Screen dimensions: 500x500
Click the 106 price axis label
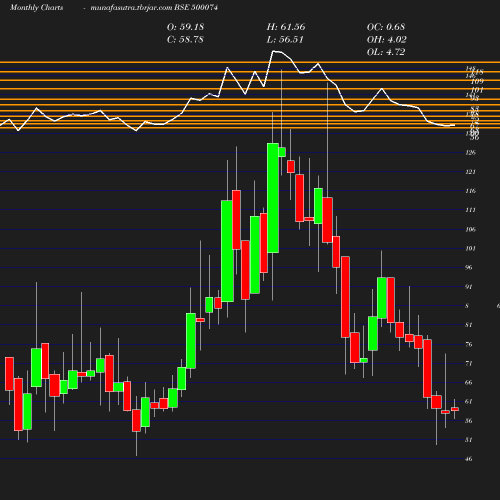[x=471, y=229]
